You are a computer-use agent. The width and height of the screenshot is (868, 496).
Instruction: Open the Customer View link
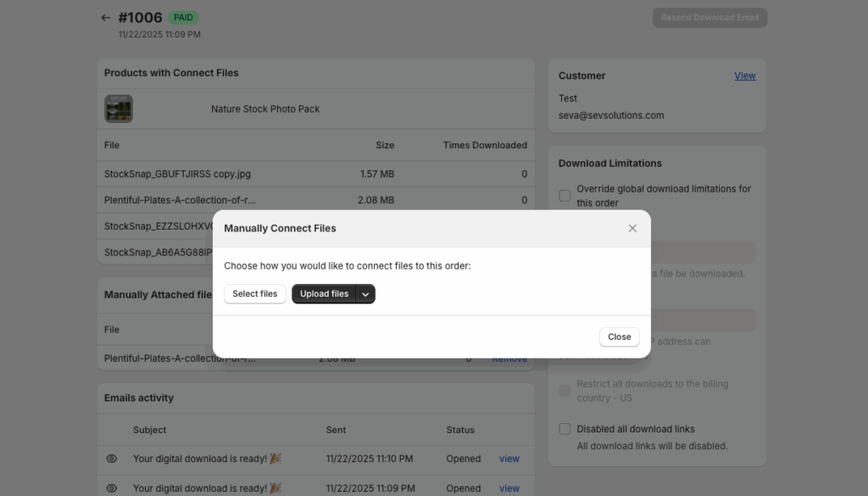pyautogui.click(x=744, y=75)
